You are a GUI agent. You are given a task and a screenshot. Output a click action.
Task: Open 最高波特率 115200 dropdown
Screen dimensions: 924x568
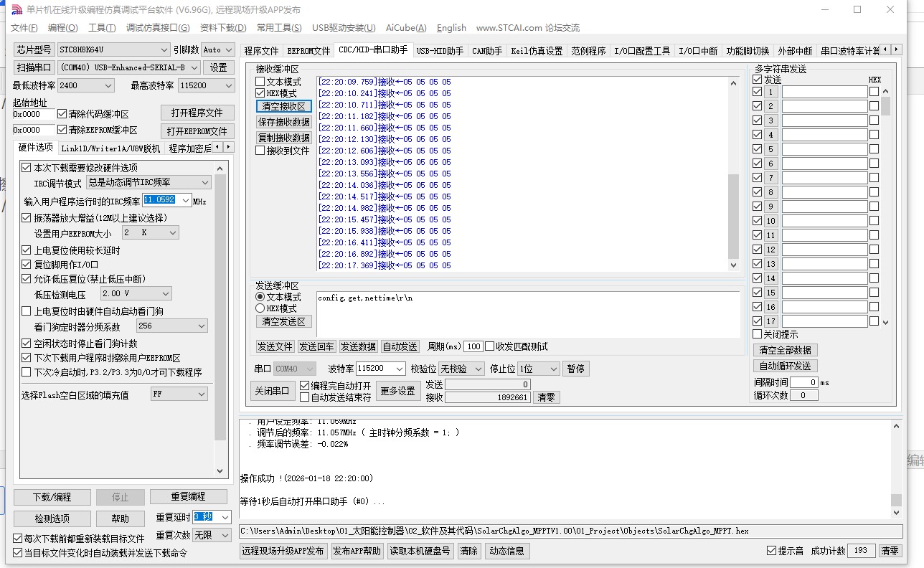(207, 85)
